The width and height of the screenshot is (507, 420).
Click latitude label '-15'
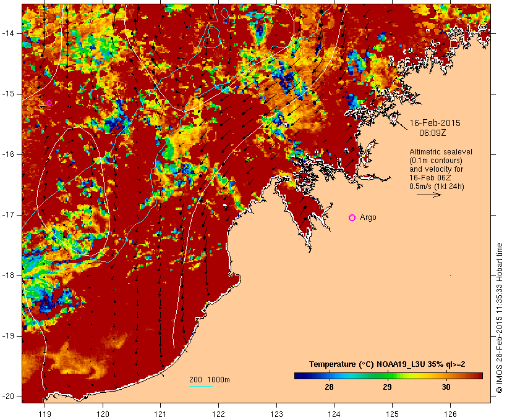tap(8, 94)
